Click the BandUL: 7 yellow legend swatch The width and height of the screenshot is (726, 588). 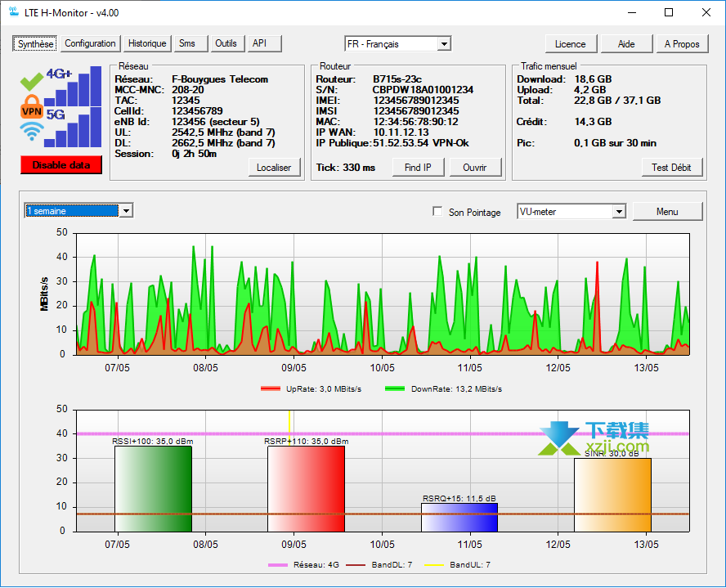point(434,565)
